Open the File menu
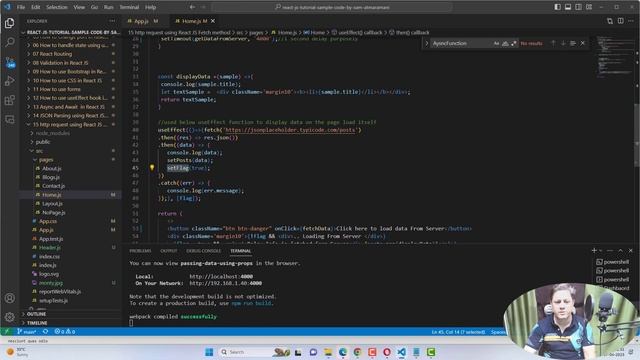 (x=21, y=7)
